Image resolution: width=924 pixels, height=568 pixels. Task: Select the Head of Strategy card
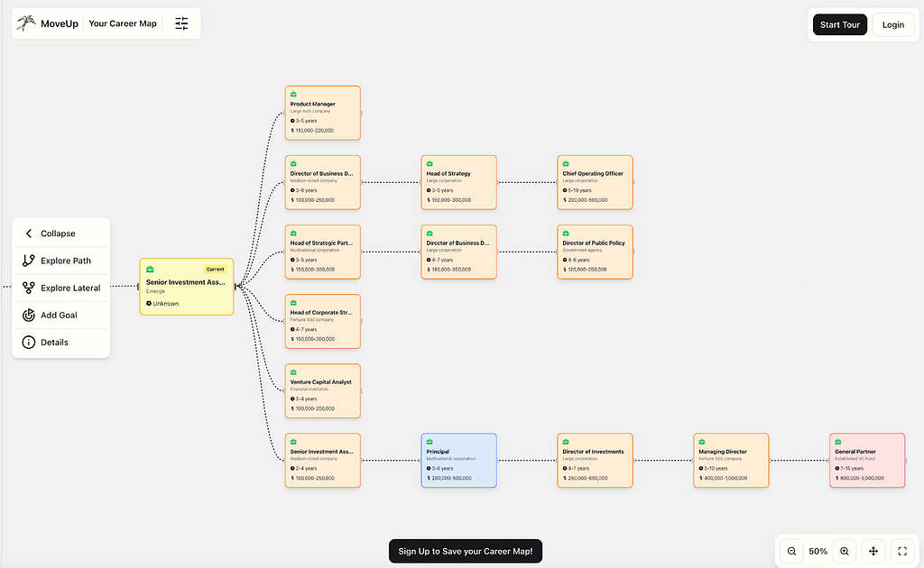(458, 182)
